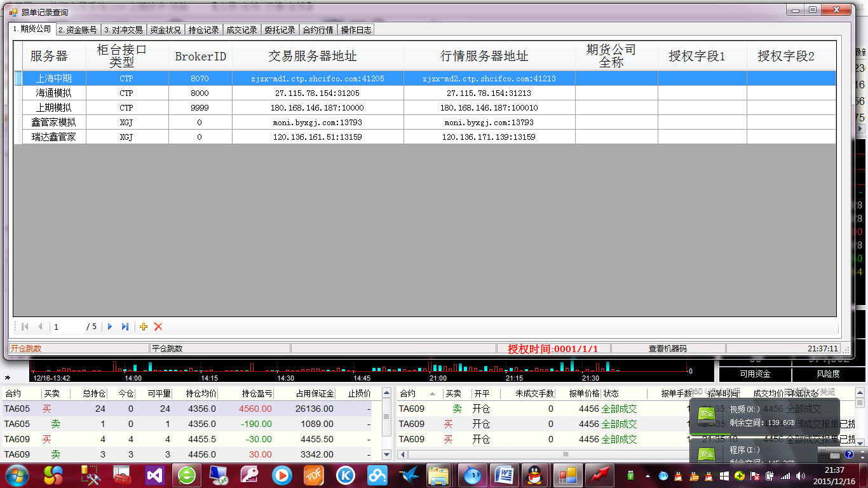This screenshot has height=488, width=868.
Task: Sort by BrokerID column header
Action: pos(201,56)
